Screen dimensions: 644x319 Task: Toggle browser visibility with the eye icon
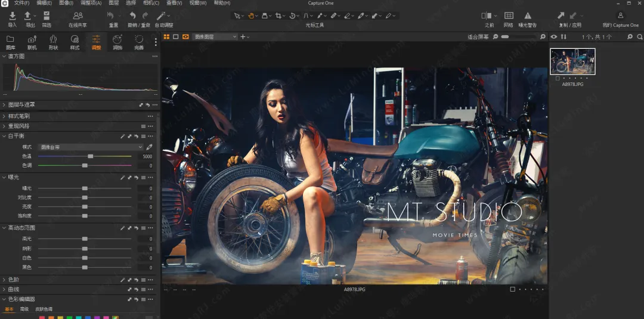click(554, 37)
